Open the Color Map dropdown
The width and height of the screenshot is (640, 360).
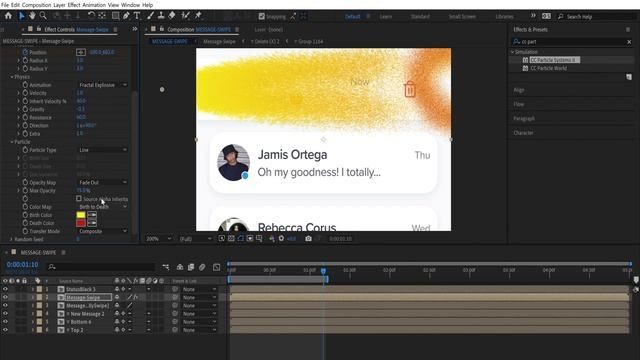tap(102, 207)
